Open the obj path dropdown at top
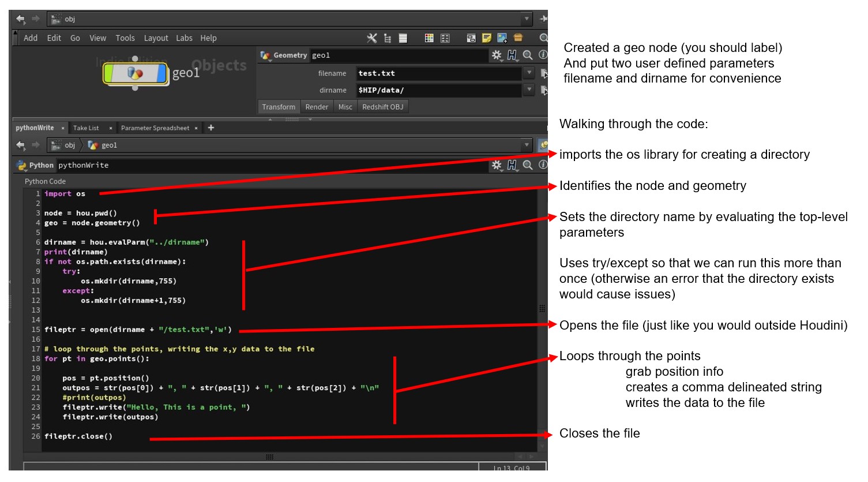The width and height of the screenshot is (868, 482). pos(526,19)
